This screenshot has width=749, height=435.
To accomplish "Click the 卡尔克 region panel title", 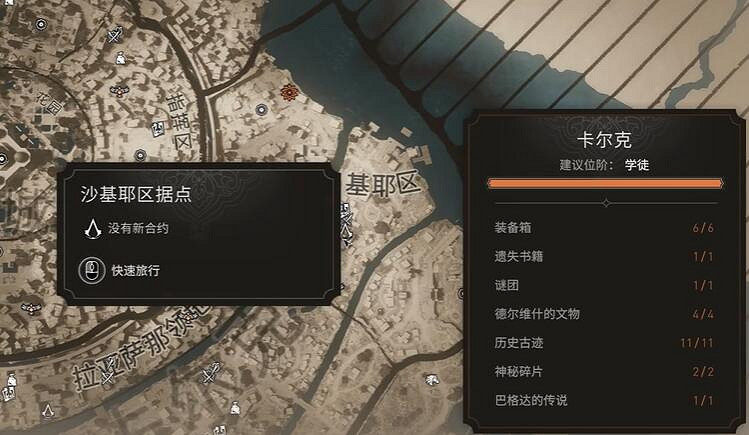I will tap(604, 140).
